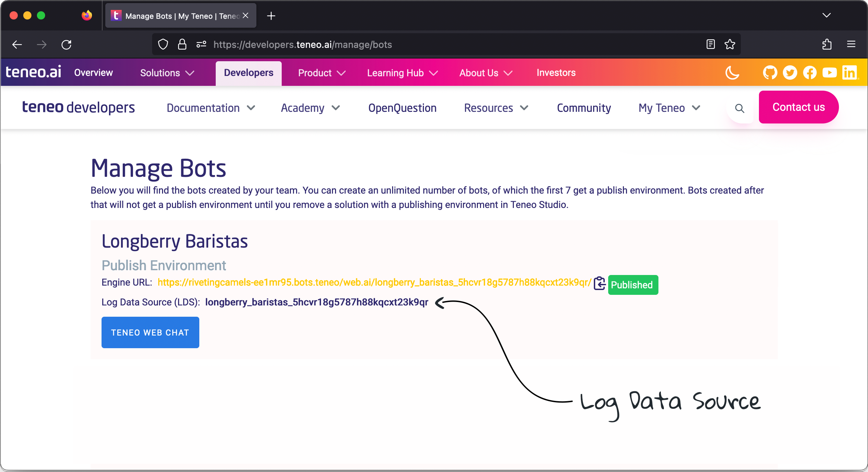Screen dimensions: 868x472
Task: Expand the Documentation dropdown
Action: pos(211,108)
